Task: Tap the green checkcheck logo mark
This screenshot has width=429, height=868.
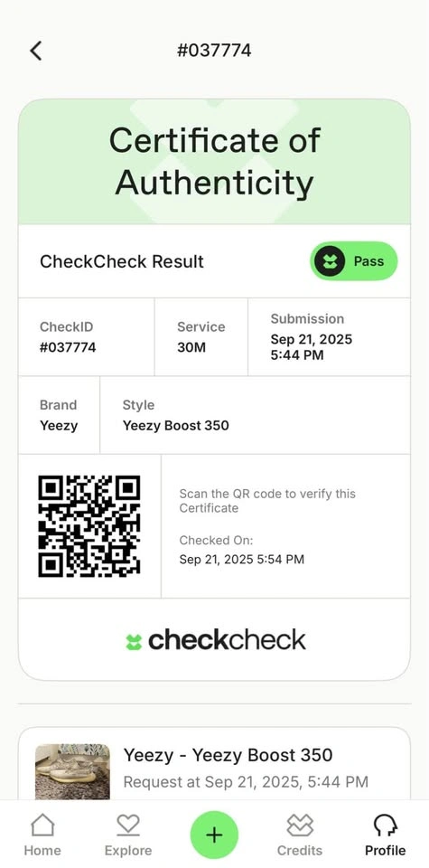Action: pyautogui.click(x=134, y=642)
